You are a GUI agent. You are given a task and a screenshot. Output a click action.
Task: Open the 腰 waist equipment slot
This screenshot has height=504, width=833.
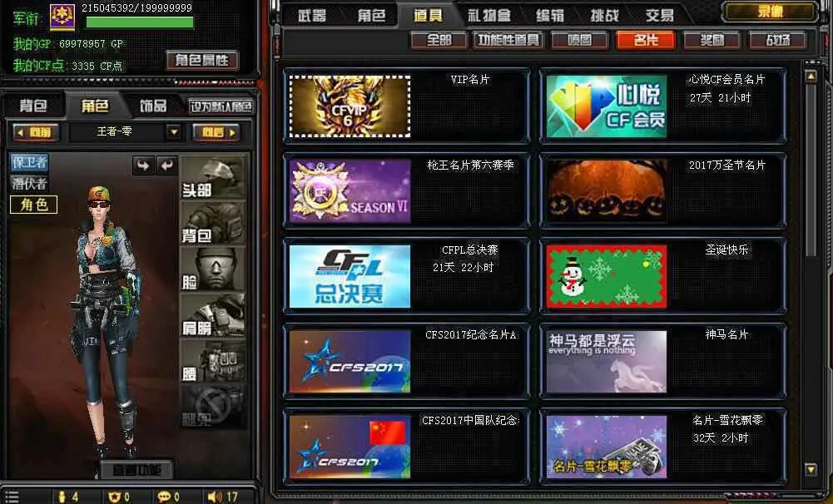(213, 361)
